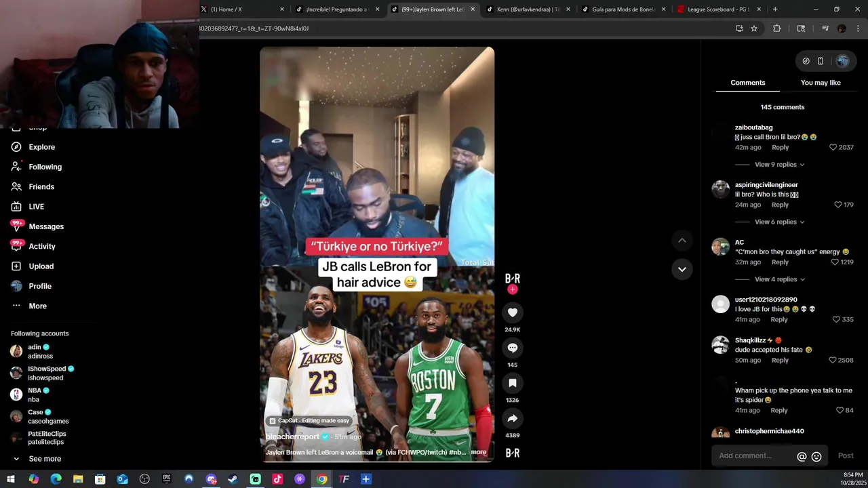Open Activity notifications in the sidebar

click(33, 246)
